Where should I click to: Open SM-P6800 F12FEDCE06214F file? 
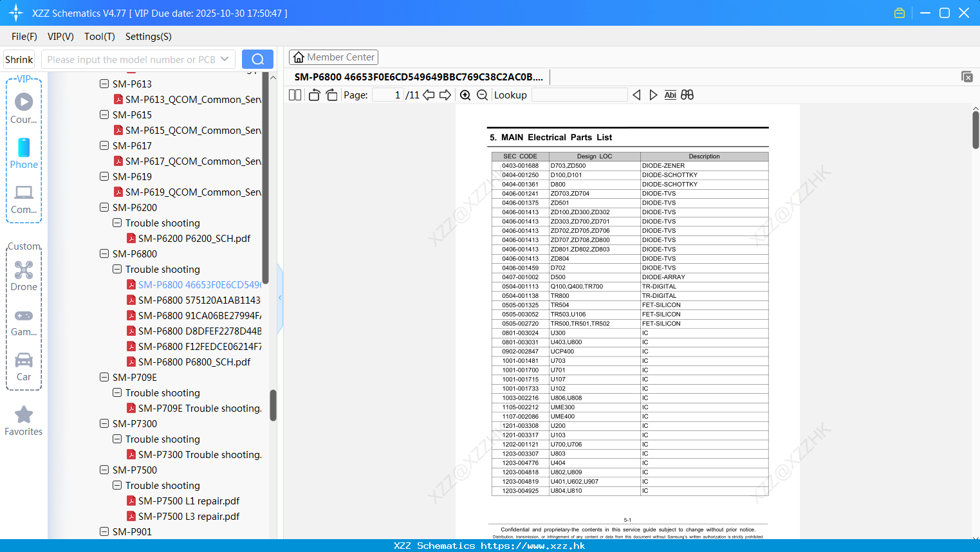point(199,346)
